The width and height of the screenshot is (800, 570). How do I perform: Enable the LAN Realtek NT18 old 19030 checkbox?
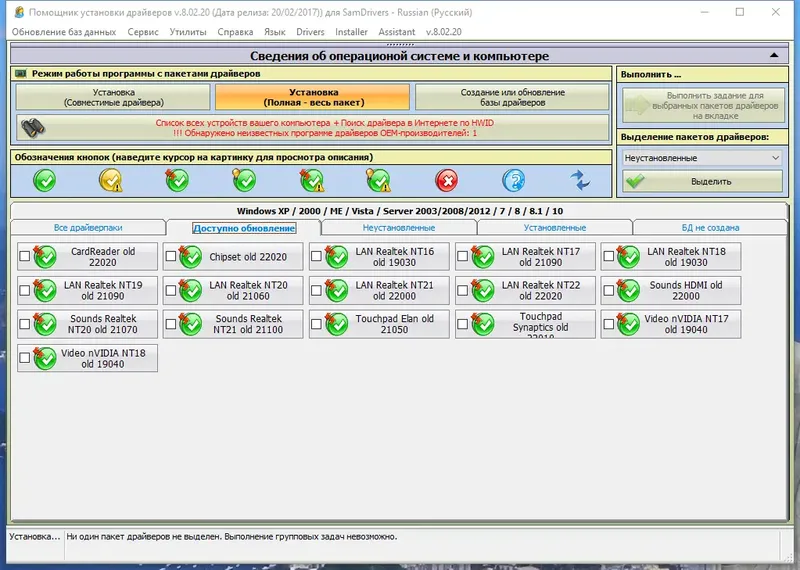coord(608,256)
